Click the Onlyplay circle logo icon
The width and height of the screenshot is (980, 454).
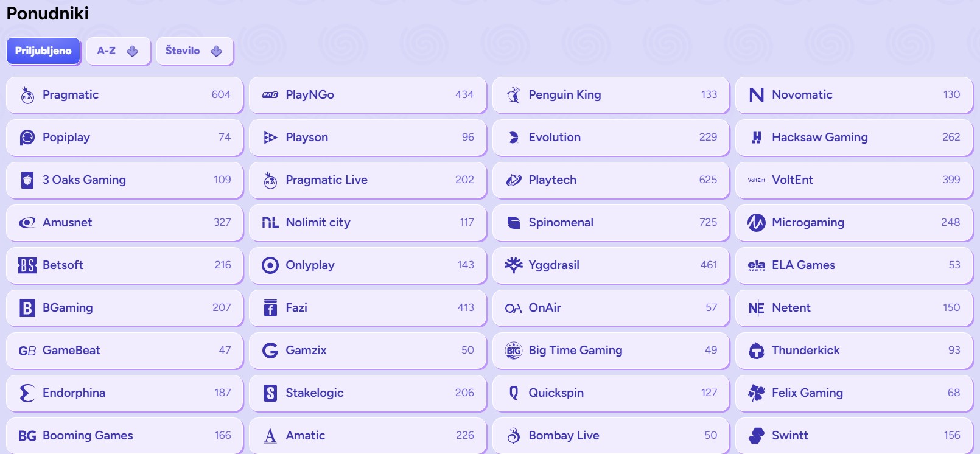270,265
